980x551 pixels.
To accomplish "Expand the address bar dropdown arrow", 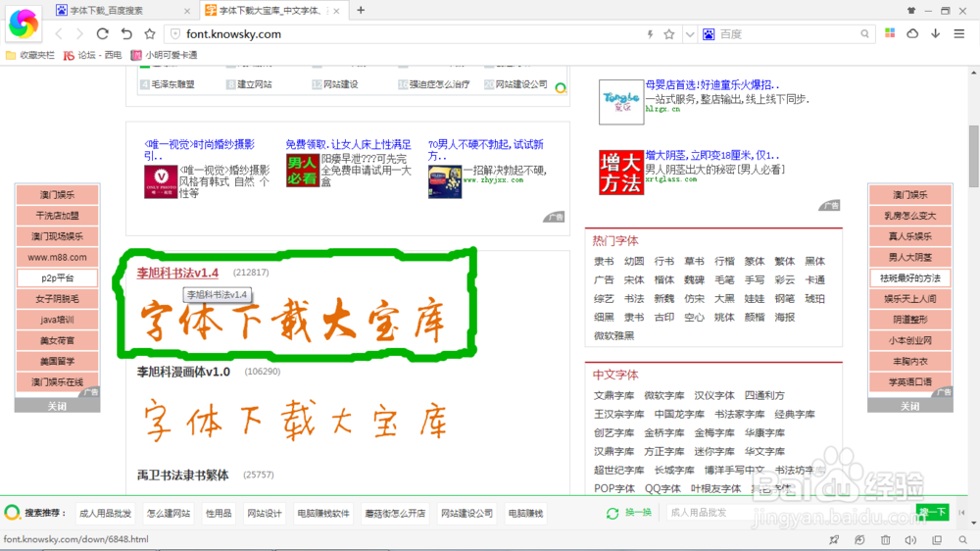I will [x=689, y=34].
